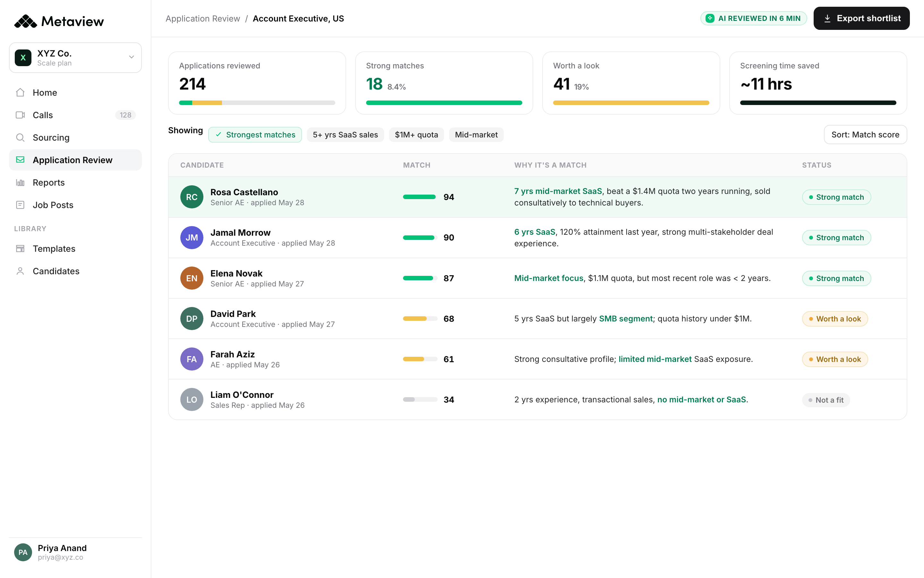This screenshot has width=924, height=578.
Task: Click the green Strong matches progress bar
Action: point(444,102)
